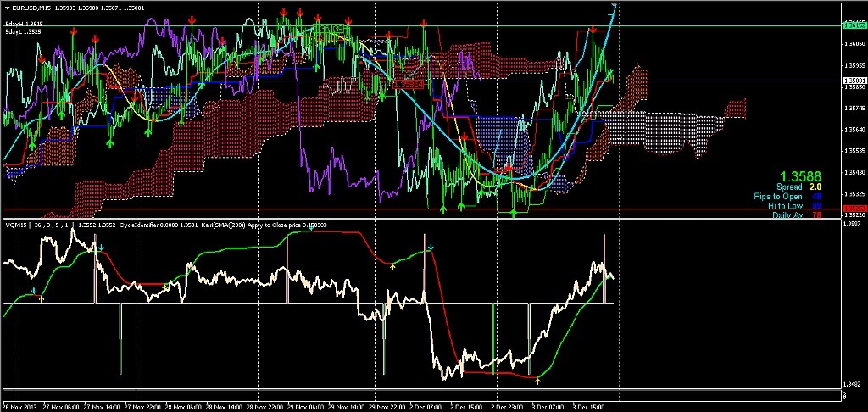Viewport: 868px width, 412px height.
Task: Click the 26 Nov 2013 date label
Action: [x=19, y=406]
